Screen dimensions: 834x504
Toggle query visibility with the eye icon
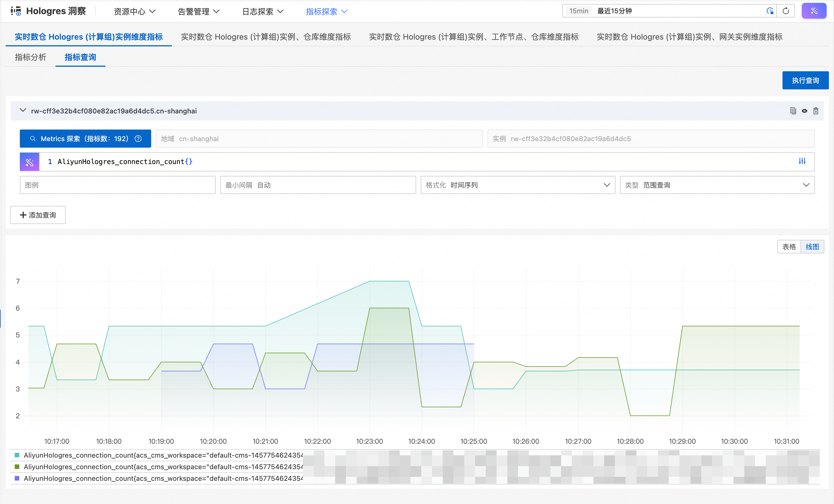point(804,111)
